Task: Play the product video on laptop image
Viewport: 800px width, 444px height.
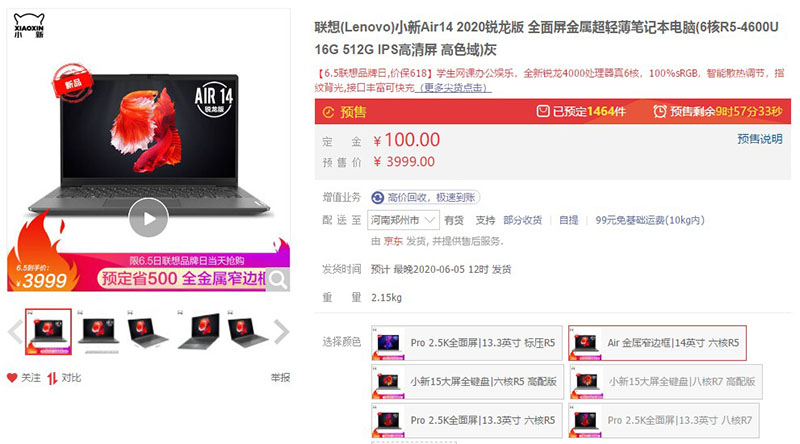Action: coord(148,218)
